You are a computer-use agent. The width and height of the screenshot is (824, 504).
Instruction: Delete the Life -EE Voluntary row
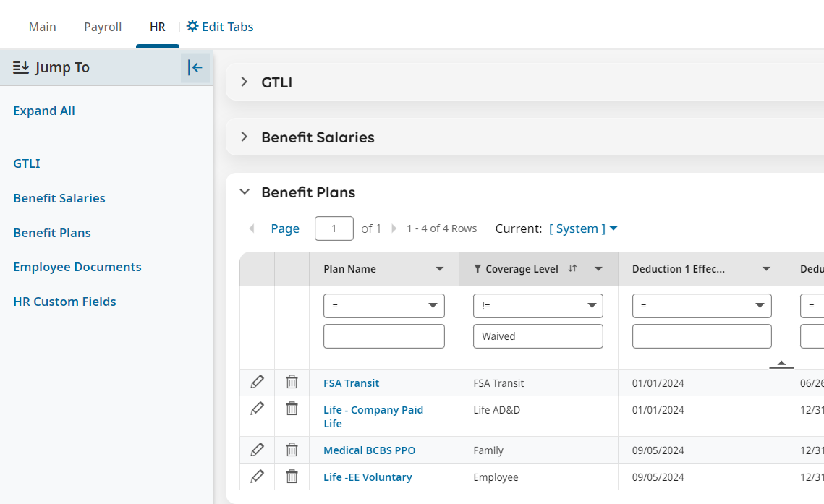[x=292, y=477]
